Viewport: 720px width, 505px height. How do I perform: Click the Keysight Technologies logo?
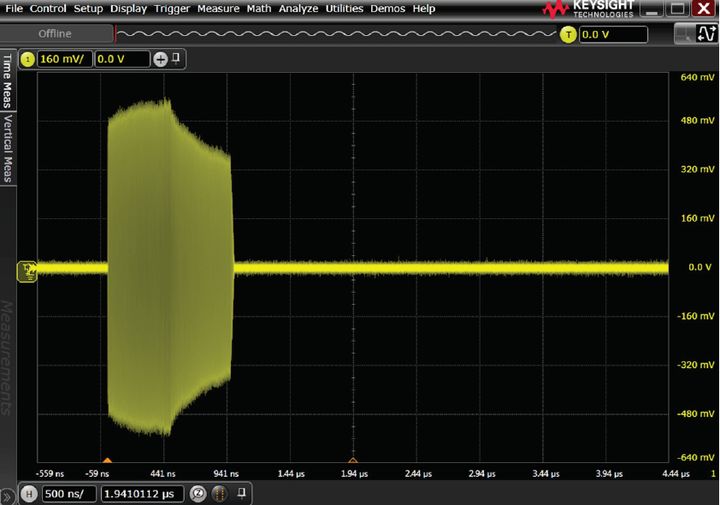point(589,9)
